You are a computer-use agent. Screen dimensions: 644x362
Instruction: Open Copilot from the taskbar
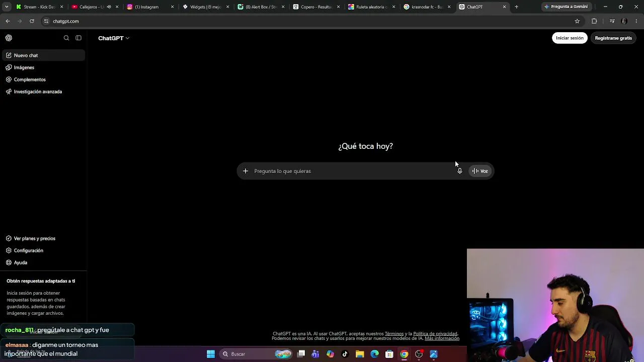330,354
